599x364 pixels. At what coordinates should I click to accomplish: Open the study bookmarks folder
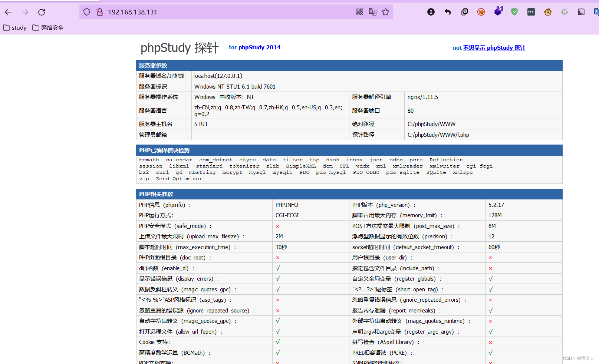(14, 27)
